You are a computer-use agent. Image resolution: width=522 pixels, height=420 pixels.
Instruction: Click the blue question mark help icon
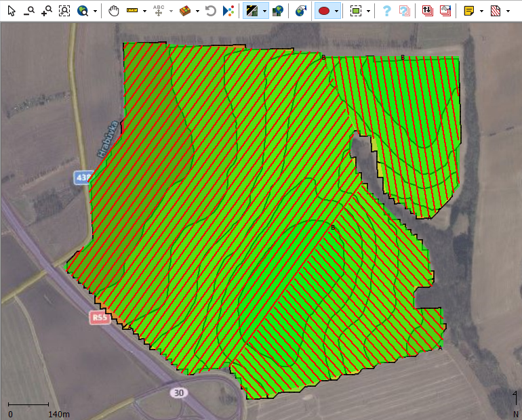point(386,11)
